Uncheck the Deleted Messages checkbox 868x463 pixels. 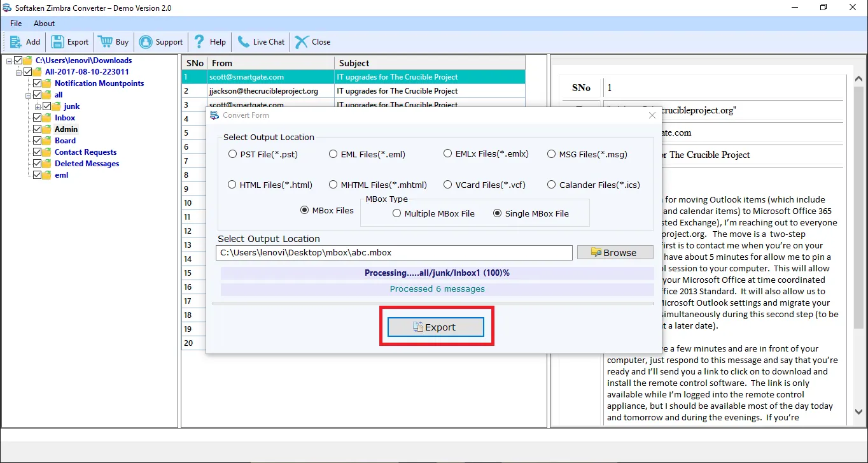(37, 164)
